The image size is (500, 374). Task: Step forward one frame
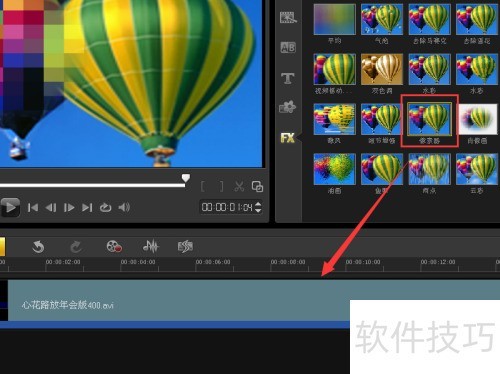point(69,208)
